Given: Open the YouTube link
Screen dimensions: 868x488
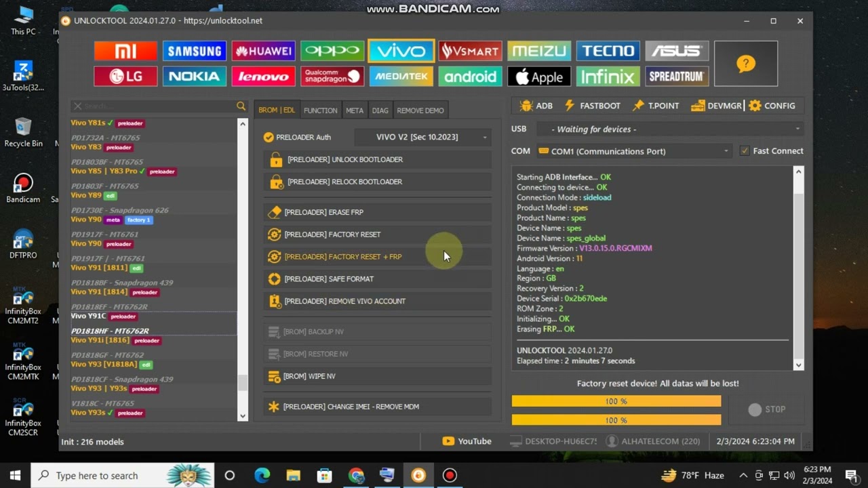Looking at the screenshot, I should tap(467, 441).
